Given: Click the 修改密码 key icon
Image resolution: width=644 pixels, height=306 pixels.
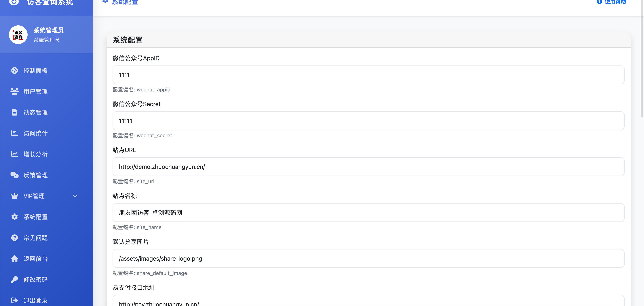Looking at the screenshot, I should pyautogui.click(x=15, y=280).
